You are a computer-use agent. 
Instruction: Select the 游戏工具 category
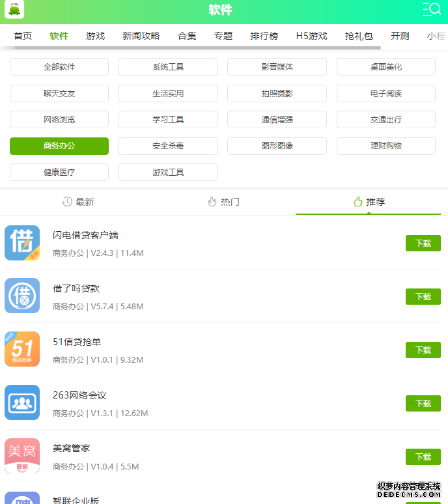pos(168,173)
